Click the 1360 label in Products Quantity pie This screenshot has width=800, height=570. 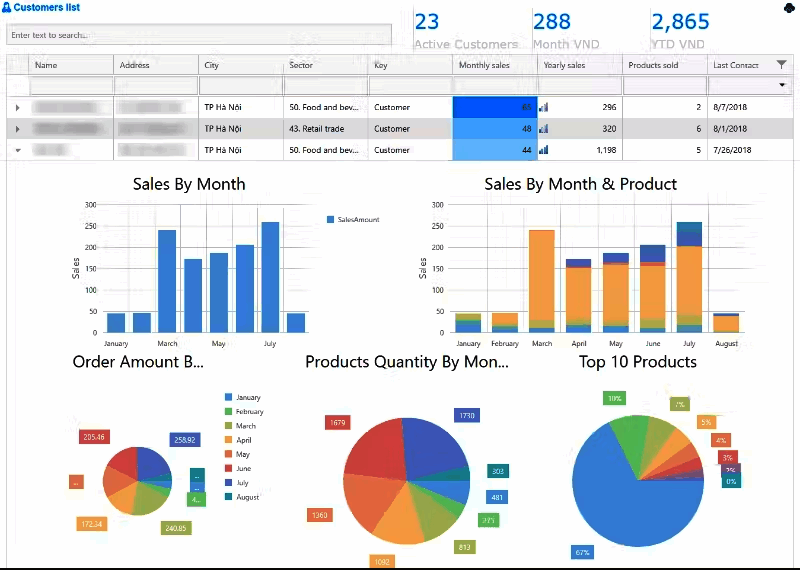320,515
